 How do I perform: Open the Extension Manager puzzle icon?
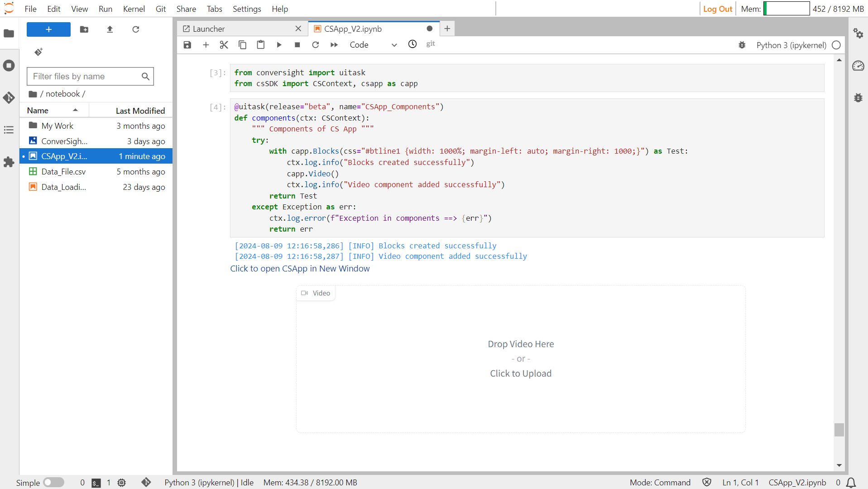[9, 162]
